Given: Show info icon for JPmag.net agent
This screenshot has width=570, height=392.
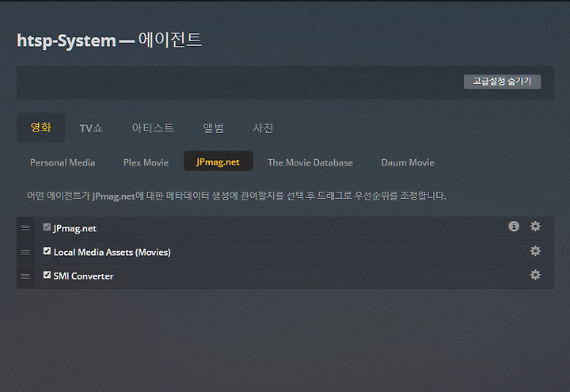Looking at the screenshot, I should 514,226.
